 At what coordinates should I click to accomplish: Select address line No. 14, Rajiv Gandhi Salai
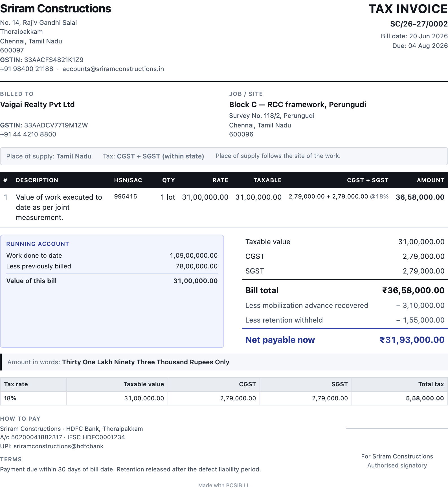point(38,23)
